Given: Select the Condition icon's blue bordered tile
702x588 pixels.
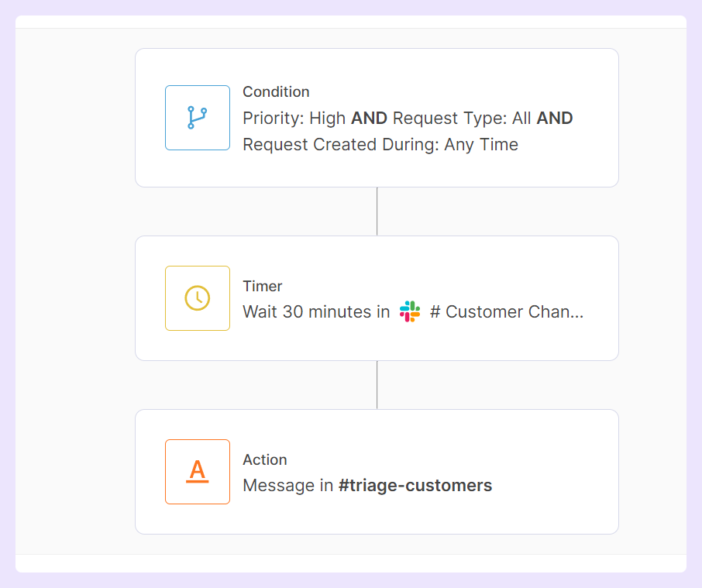Looking at the screenshot, I should (198, 118).
